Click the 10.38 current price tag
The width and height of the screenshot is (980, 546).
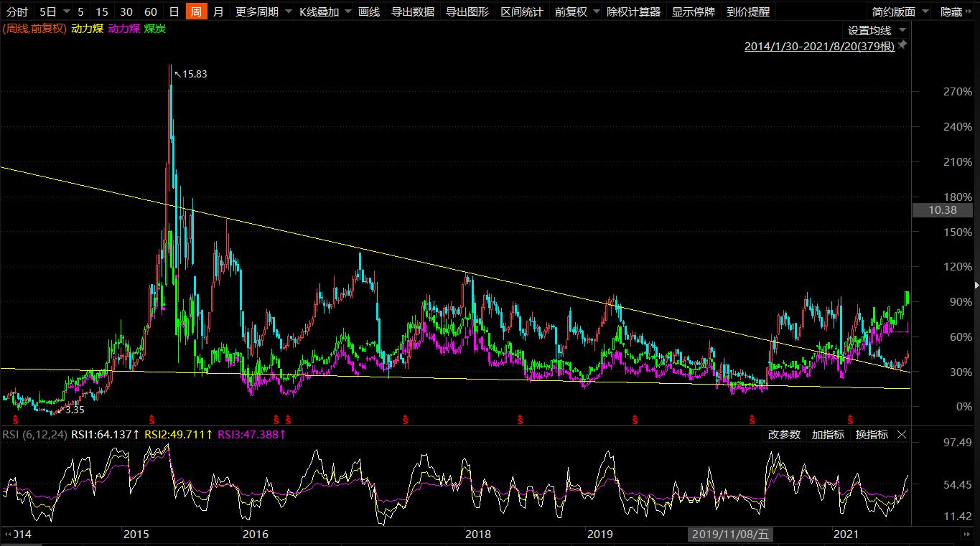point(942,210)
